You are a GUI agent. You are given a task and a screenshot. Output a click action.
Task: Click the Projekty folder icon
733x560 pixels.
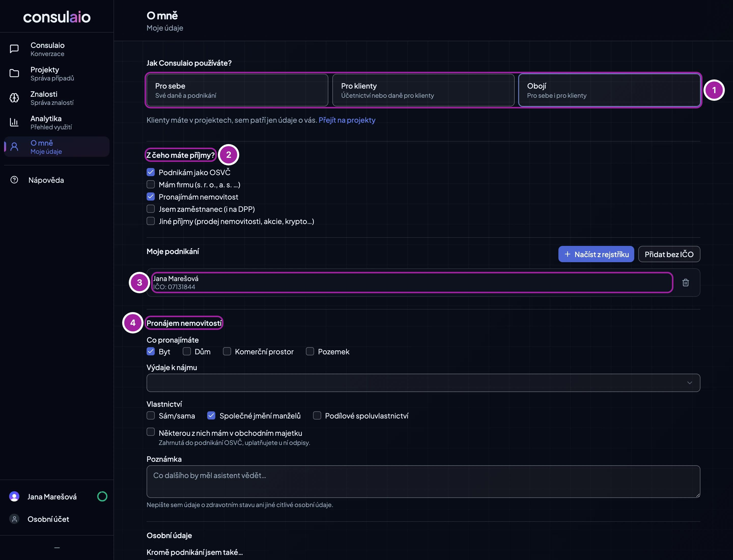pos(14,73)
